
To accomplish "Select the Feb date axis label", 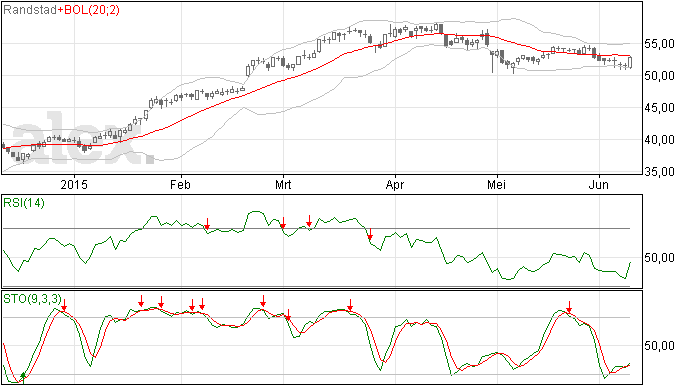I will [x=180, y=184].
